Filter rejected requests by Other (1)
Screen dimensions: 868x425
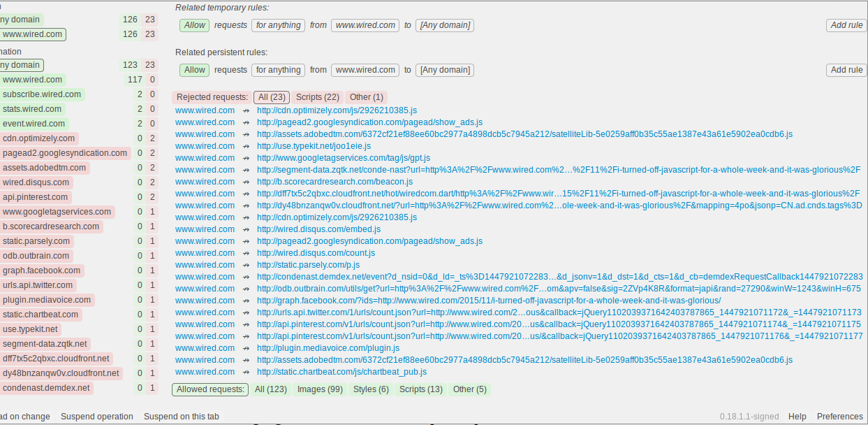(367, 97)
